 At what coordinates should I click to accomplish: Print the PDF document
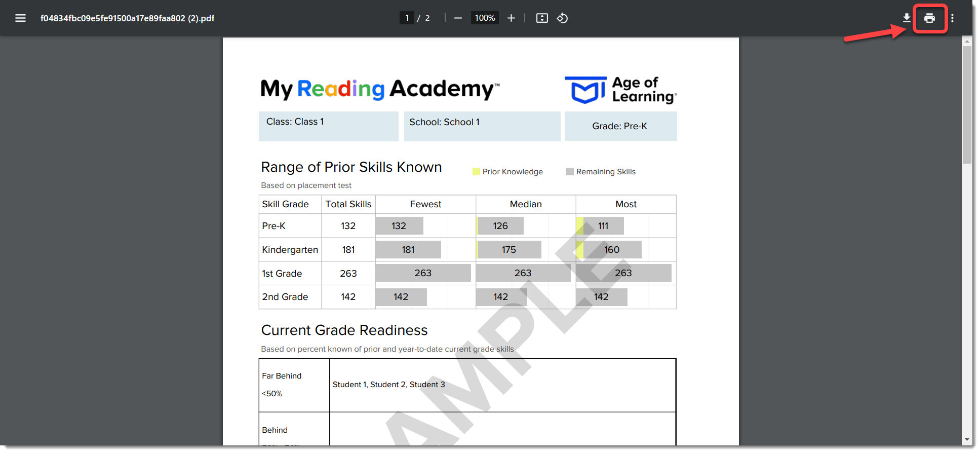click(929, 18)
